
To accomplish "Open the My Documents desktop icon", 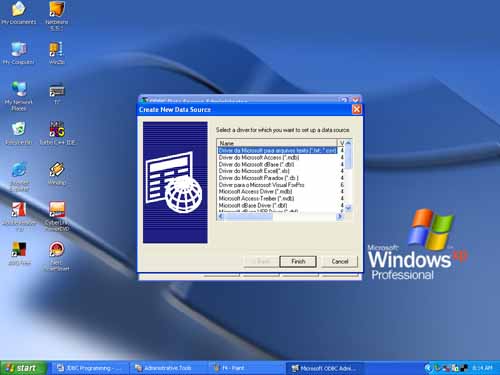I will coord(19,13).
